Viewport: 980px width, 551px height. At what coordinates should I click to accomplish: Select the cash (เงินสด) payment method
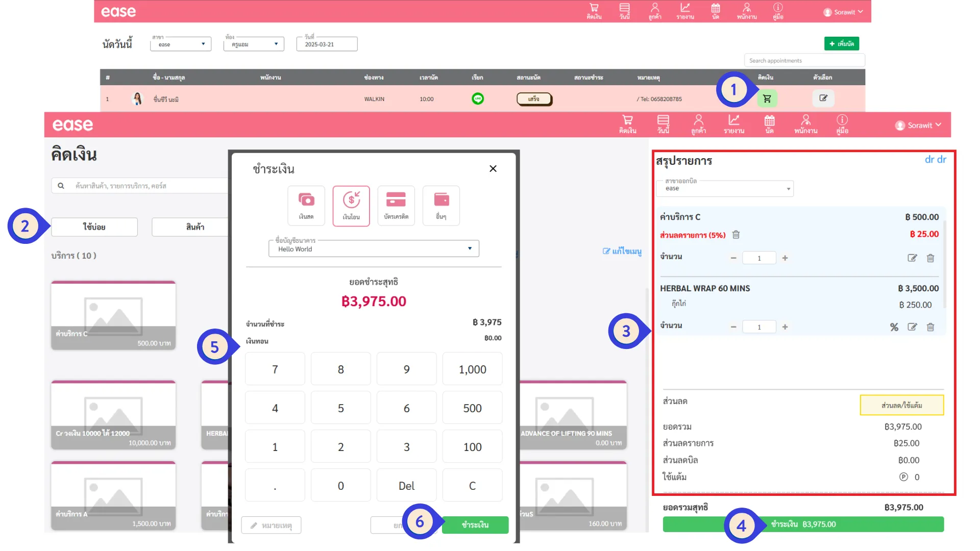[x=306, y=206]
